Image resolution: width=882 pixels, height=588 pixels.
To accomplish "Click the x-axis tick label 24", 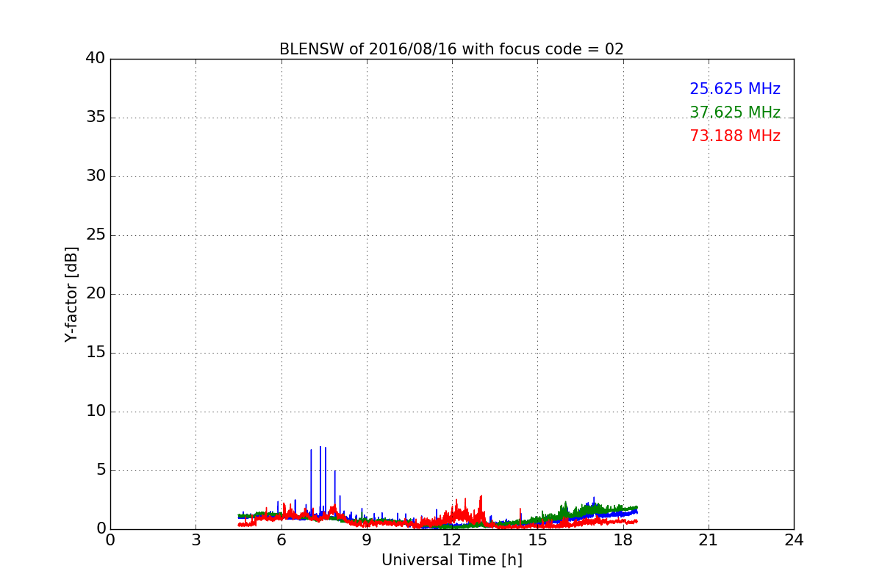I will pos(794,540).
